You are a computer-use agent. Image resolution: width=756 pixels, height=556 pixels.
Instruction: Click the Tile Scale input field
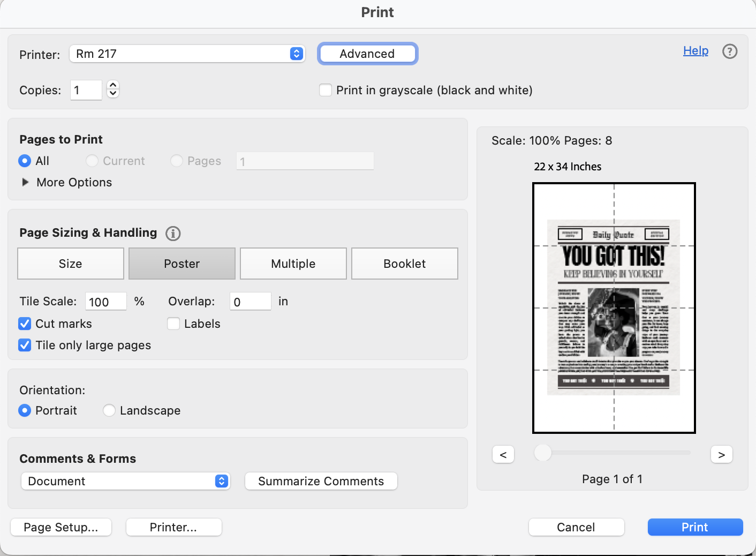point(105,301)
